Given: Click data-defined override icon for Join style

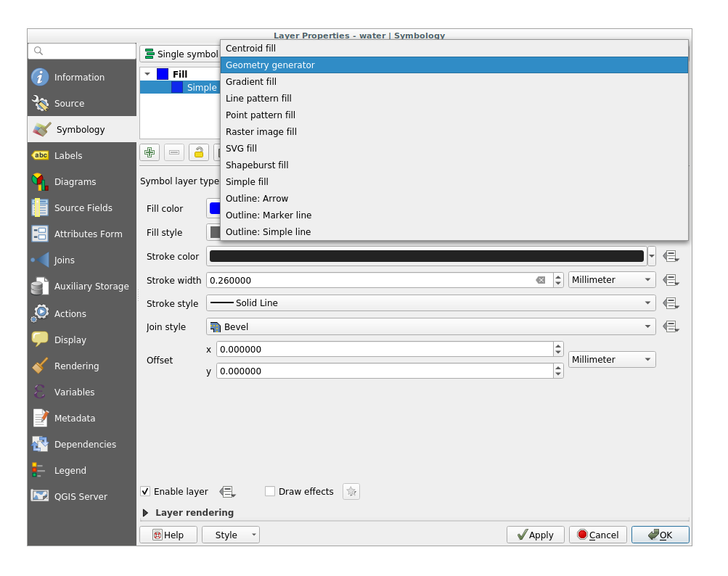Looking at the screenshot, I should click(x=670, y=327).
